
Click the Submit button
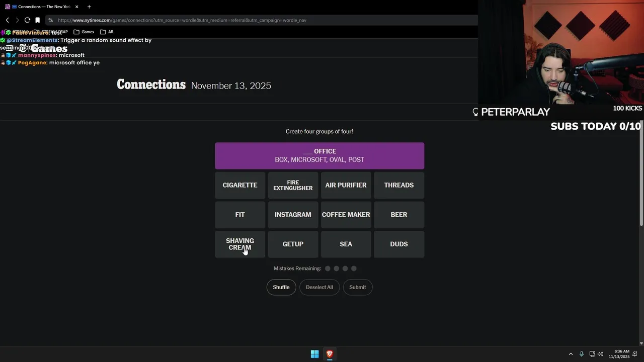click(x=358, y=287)
